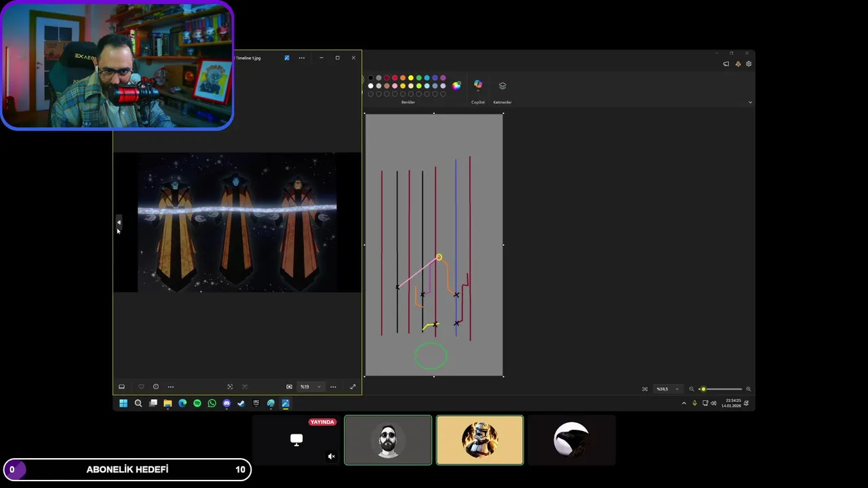
Task: Toggle the muted speaker icon in the stream bar
Action: pos(332,456)
